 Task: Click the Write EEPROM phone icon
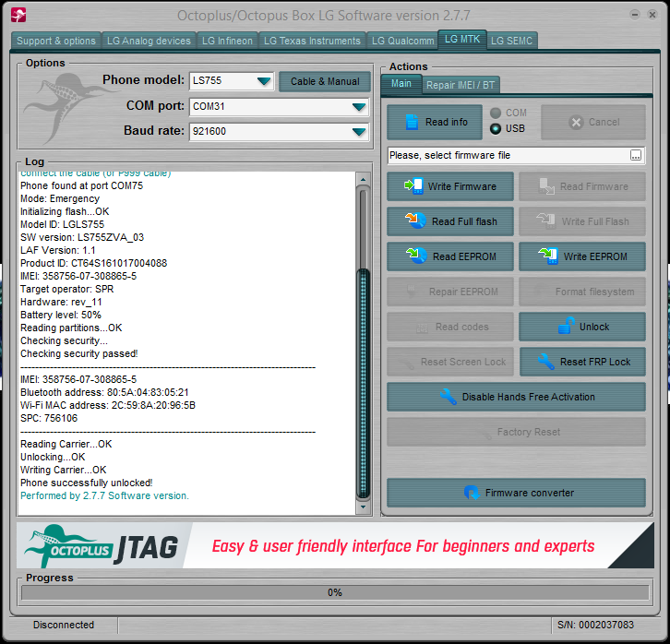(548, 256)
